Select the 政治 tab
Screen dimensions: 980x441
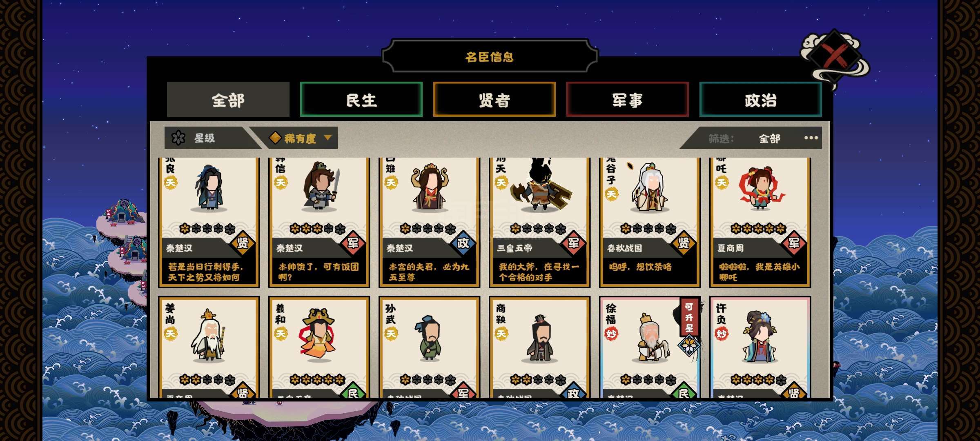tap(760, 100)
